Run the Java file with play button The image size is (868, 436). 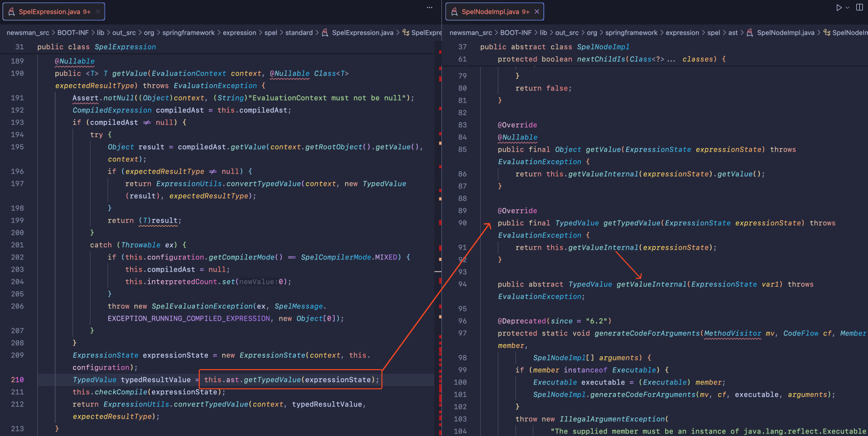pos(838,8)
